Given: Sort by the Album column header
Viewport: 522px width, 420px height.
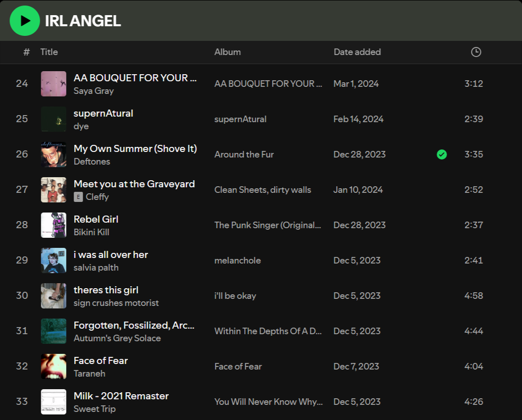Looking at the screenshot, I should (227, 52).
